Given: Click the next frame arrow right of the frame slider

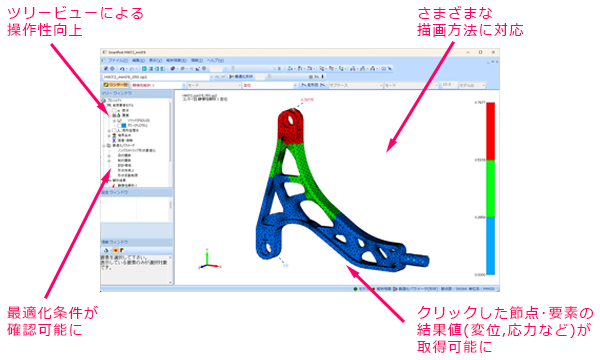Looking at the screenshot, I should coord(274,68).
